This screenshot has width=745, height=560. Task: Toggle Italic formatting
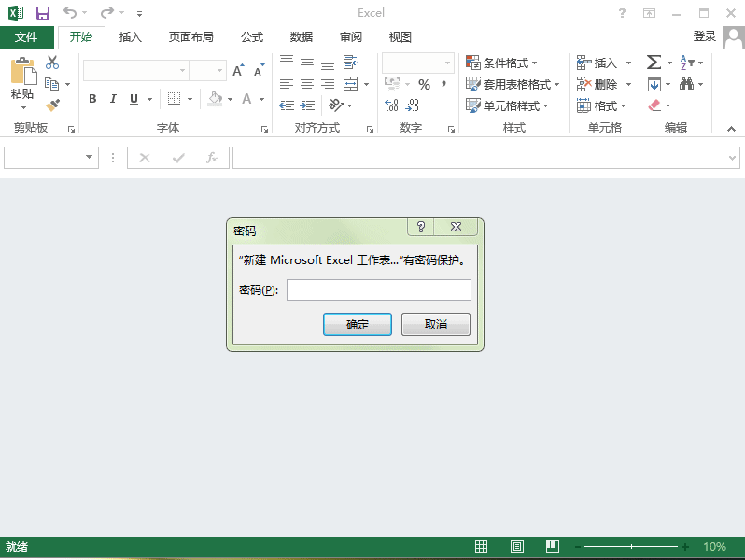pyautogui.click(x=113, y=99)
